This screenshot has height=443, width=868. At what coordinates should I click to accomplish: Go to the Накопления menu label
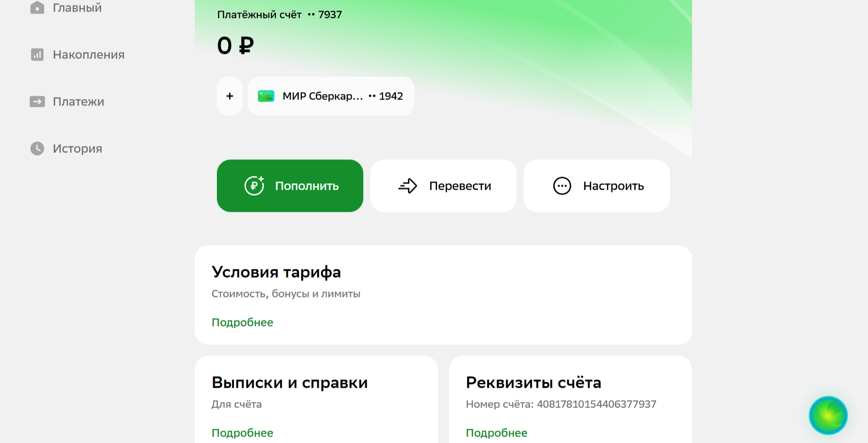88,55
